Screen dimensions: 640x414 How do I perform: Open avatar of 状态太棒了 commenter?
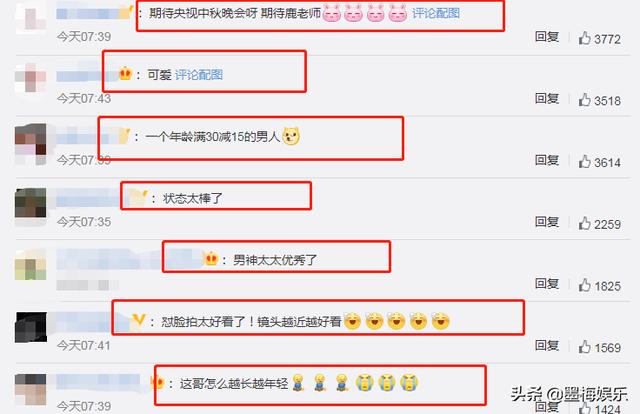[31, 203]
